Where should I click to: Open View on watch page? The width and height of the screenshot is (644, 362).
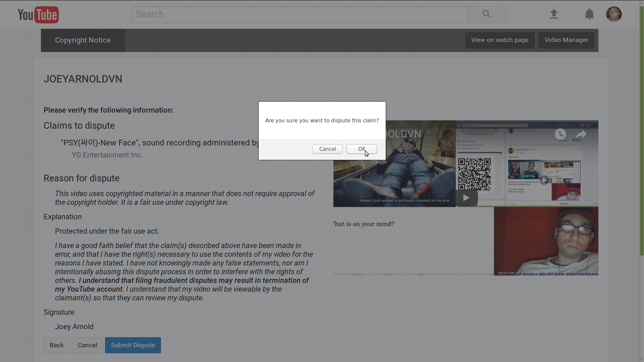pos(500,40)
